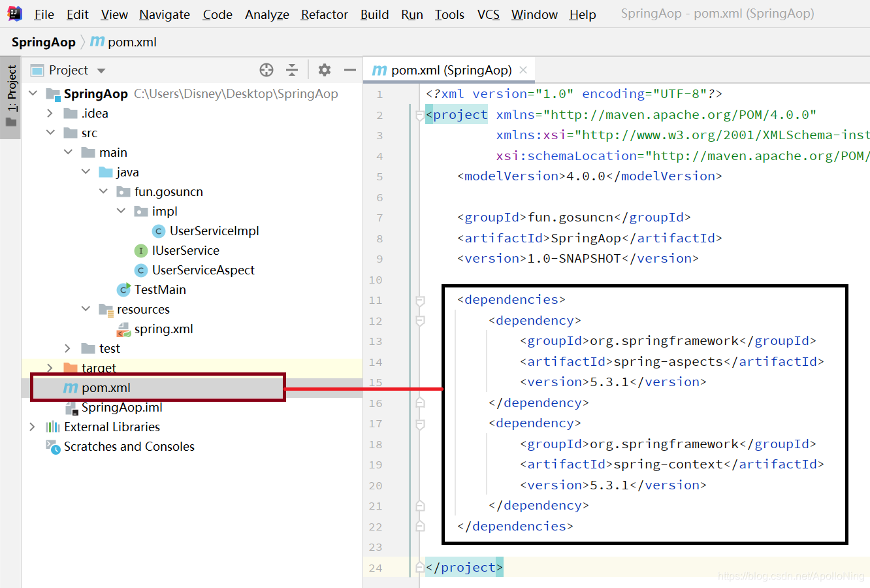Collapse the resources folder
The width and height of the screenshot is (870, 588).
[86, 309]
